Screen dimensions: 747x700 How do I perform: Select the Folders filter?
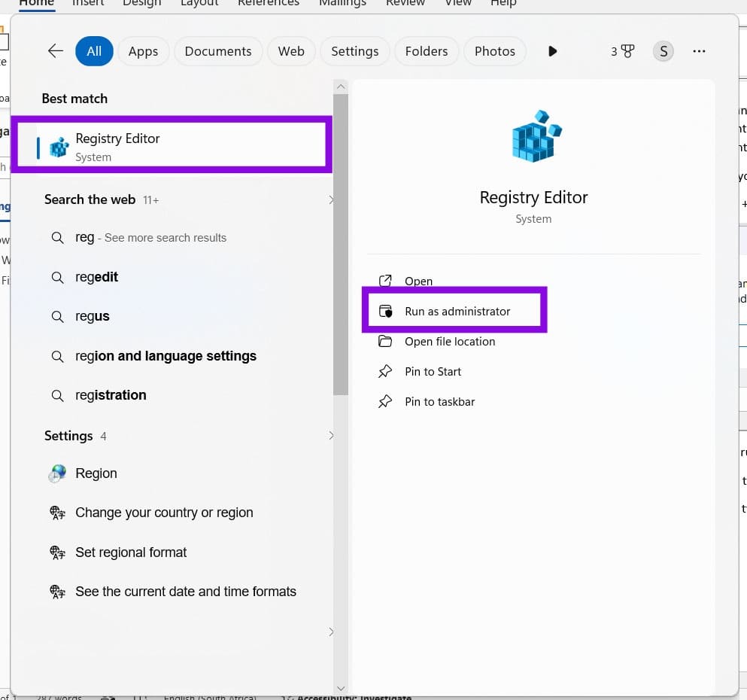coord(427,51)
